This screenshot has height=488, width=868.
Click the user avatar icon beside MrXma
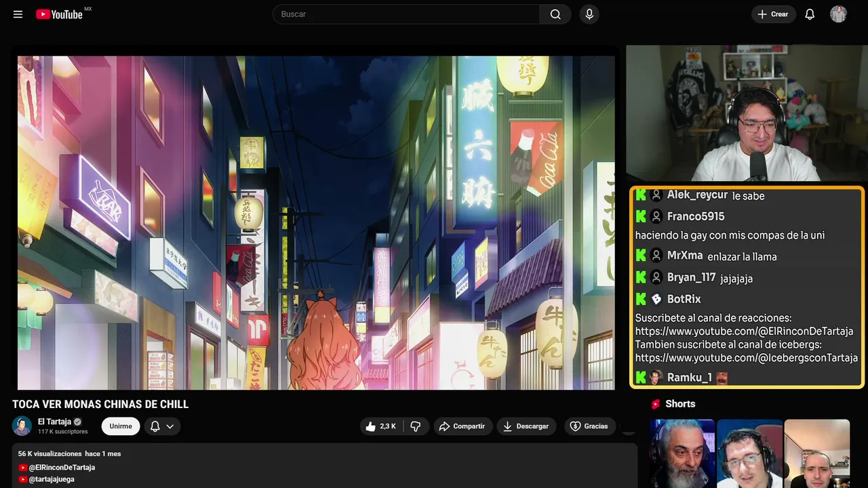656,256
